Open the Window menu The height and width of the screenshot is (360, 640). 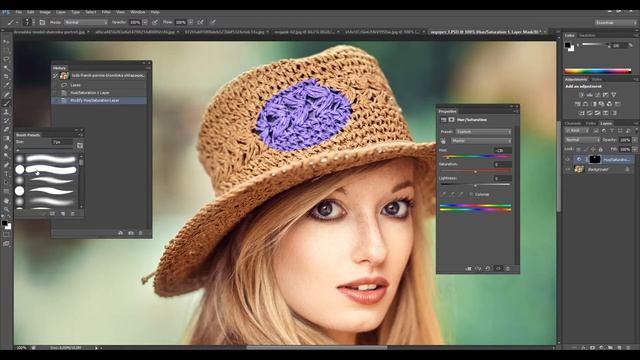[138, 12]
